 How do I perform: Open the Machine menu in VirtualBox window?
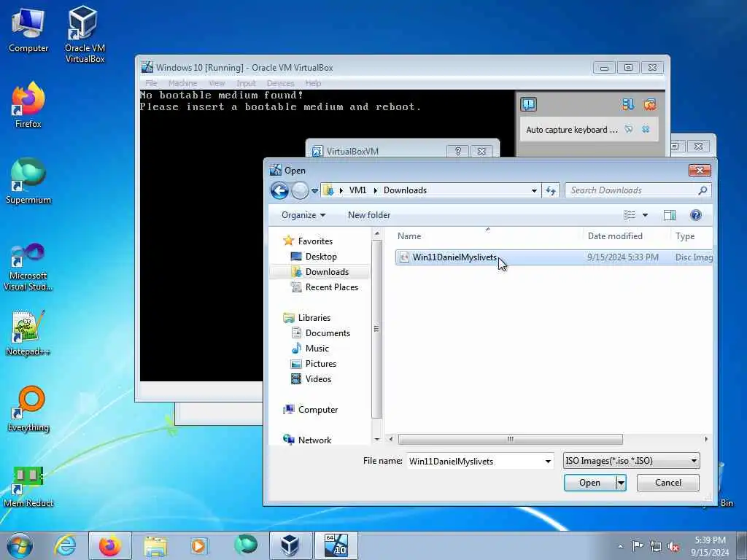(182, 83)
